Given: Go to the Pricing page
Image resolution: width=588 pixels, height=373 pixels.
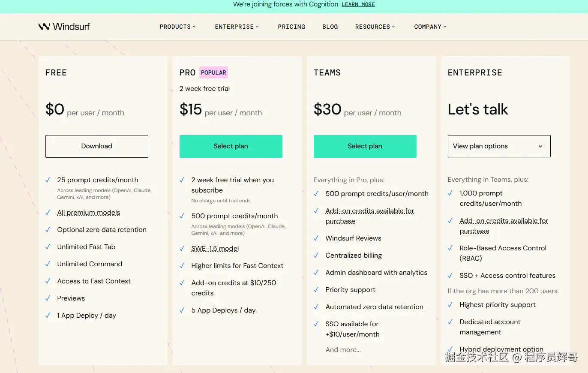Looking at the screenshot, I should click(291, 27).
